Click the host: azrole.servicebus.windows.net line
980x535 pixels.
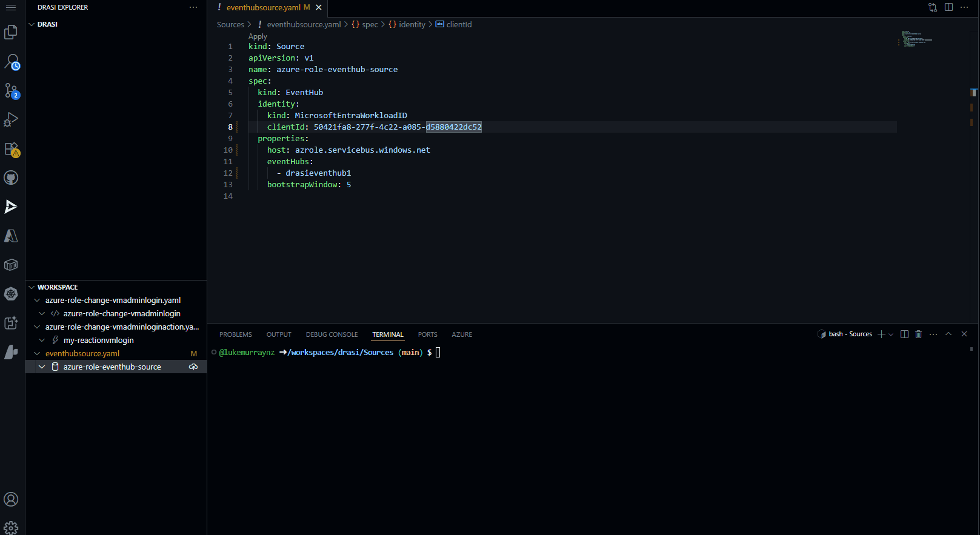348,150
